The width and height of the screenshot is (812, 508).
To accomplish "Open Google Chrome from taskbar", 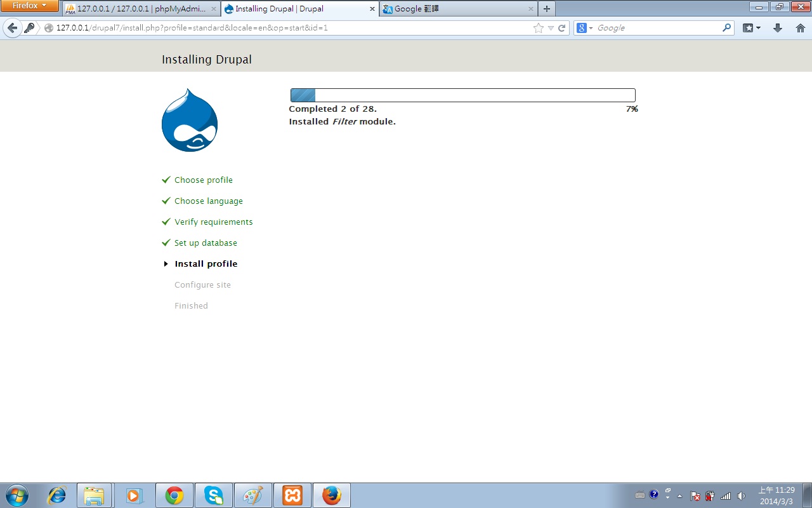I will 174,495.
